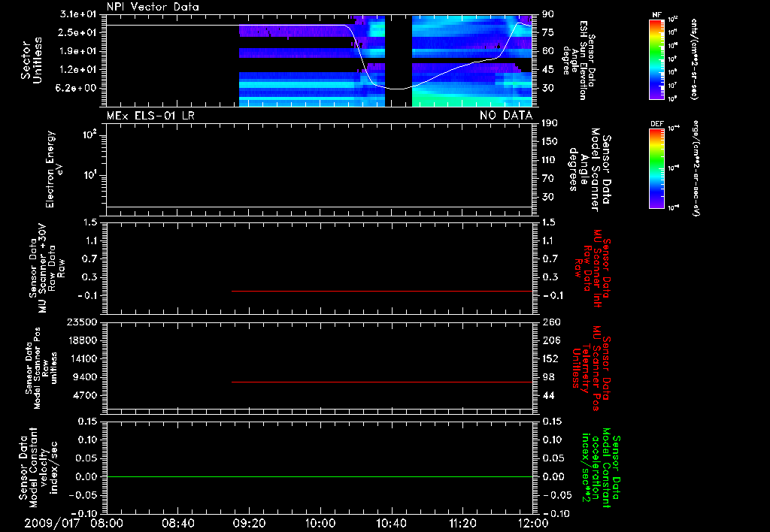Click the 'Model Scanner Angle degrees' axis title
This screenshot has width=770, height=532.
[x=590, y=170]
